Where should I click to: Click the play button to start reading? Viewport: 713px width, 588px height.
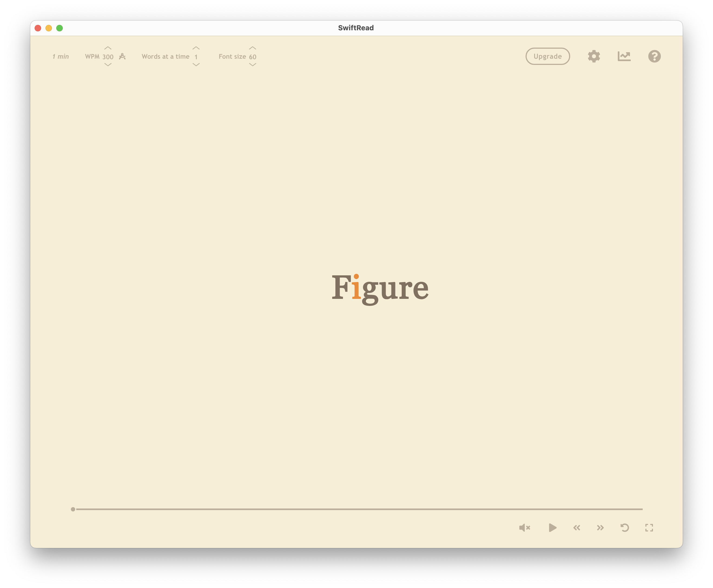point(552,528)
